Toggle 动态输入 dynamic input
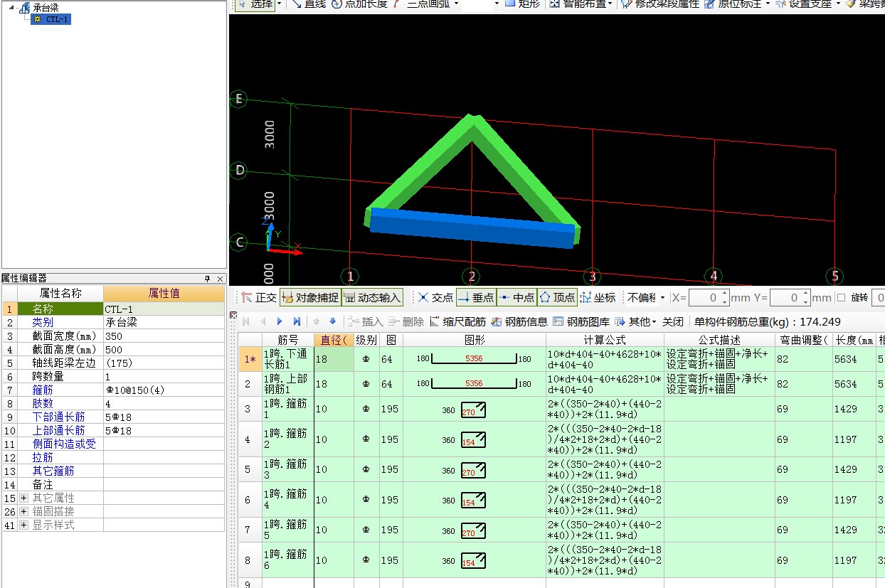 pos(372,298)
